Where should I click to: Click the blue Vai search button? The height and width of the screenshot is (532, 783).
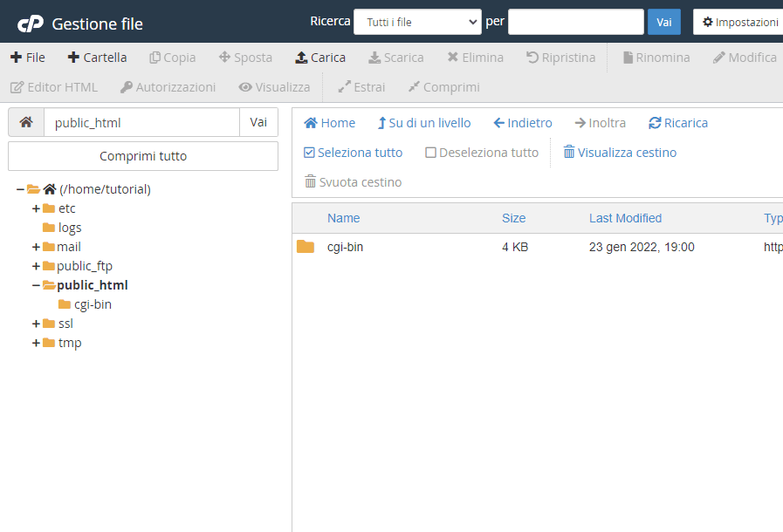click(664, 22)
